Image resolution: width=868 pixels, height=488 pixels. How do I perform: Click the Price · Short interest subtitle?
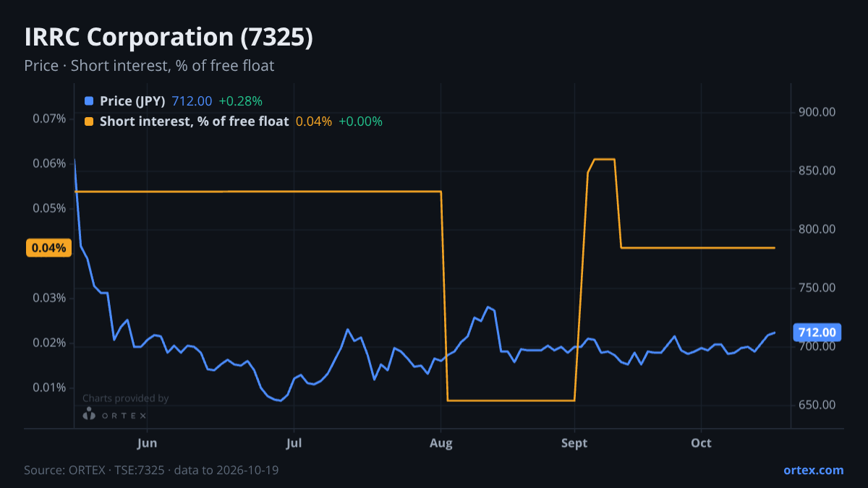pyautogui.click(x=149, y=66)
